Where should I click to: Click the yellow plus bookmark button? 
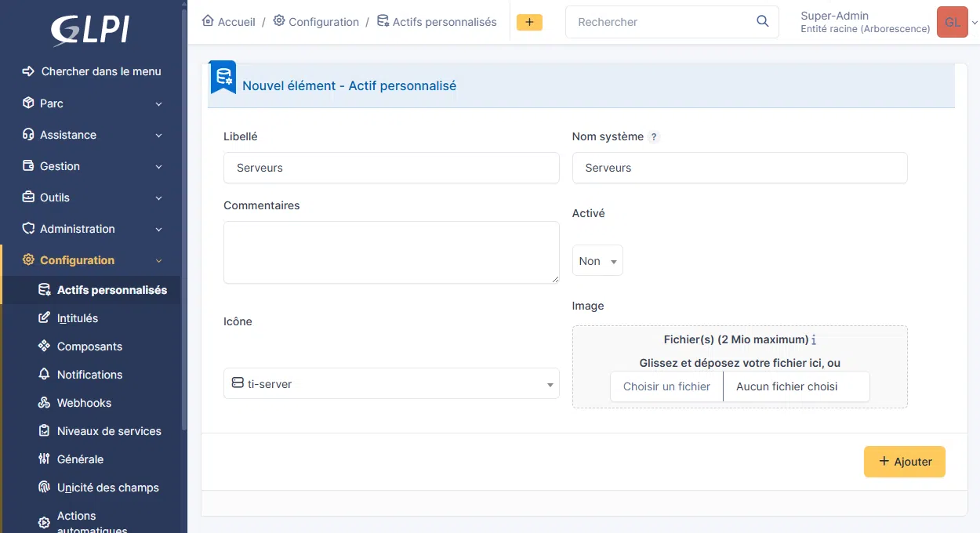tap(529, 22)
